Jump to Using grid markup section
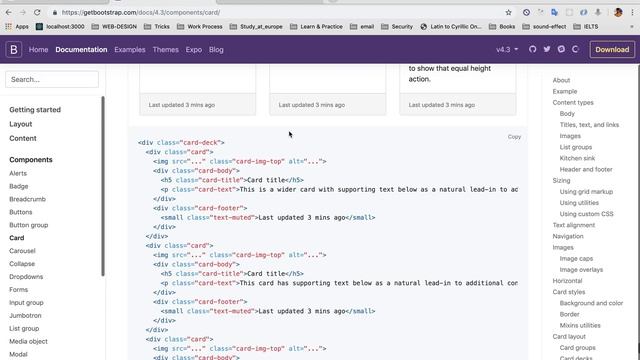Viewport: 640px width, 360px height. (x=586, y=192)
